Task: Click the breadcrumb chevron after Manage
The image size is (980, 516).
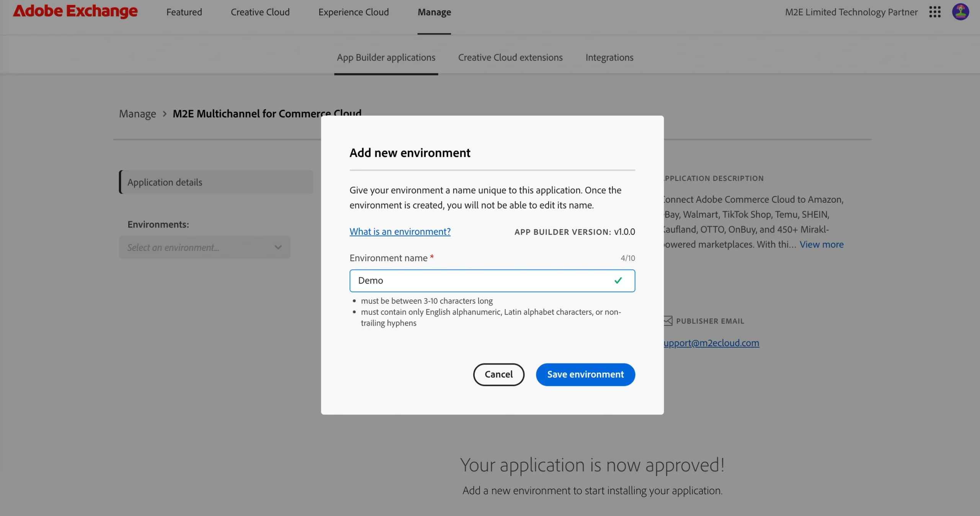Action: coord(165,114)
